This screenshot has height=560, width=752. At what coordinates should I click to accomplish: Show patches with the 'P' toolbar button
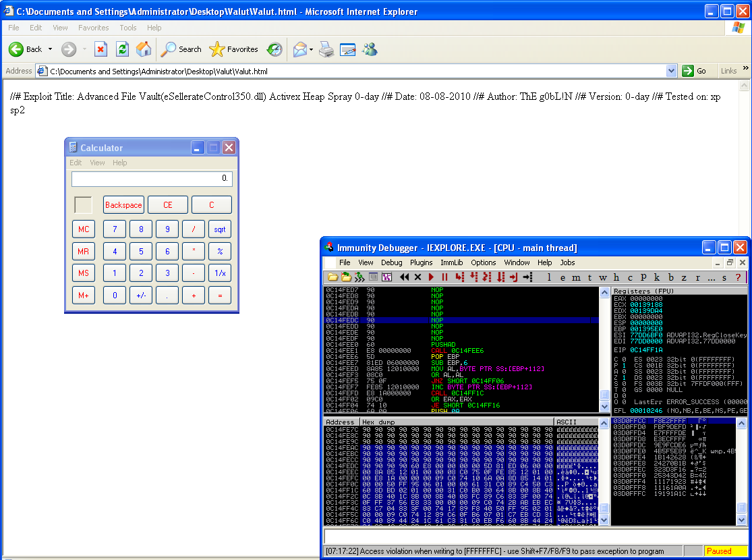tap(643, 277)
